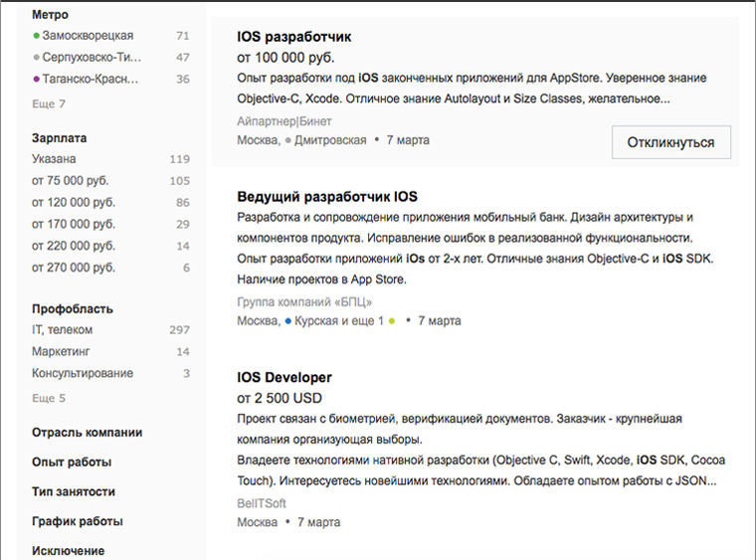The image size is (756, 560).
Task: Click the green Замоскворецкая metro line dot
Action: pyautogui.click(x=37, y=36)
